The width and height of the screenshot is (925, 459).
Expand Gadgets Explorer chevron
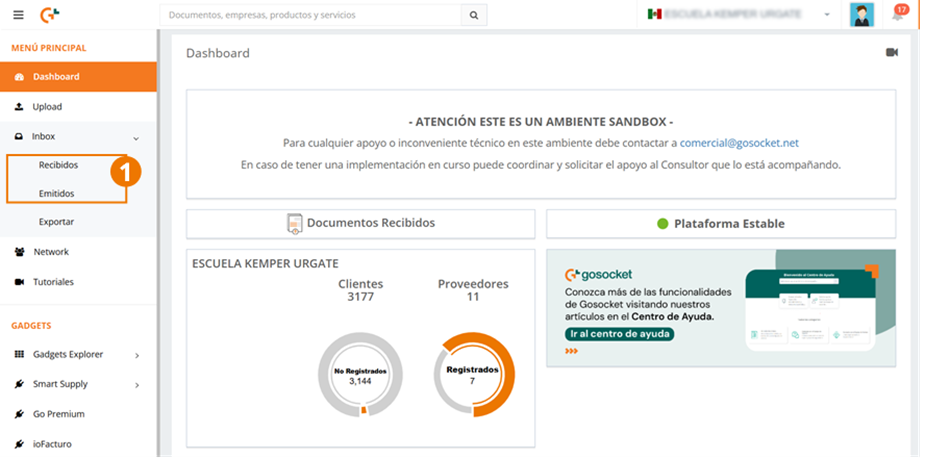[x=137, y=356]
